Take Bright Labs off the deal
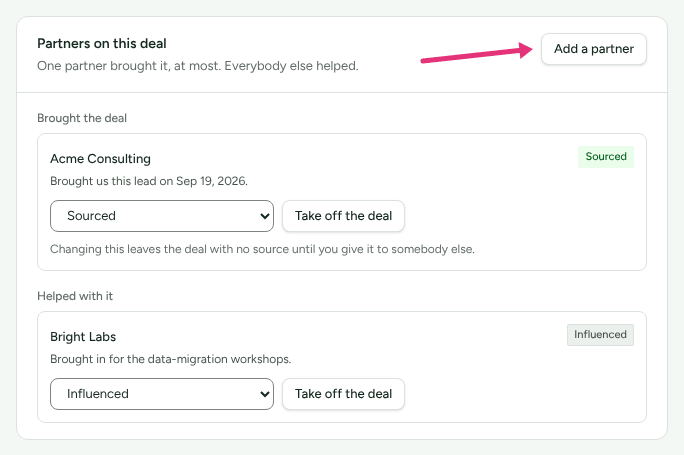Image resolution: width=684 pixels, height=455 pixels. [x=343, y=394]
